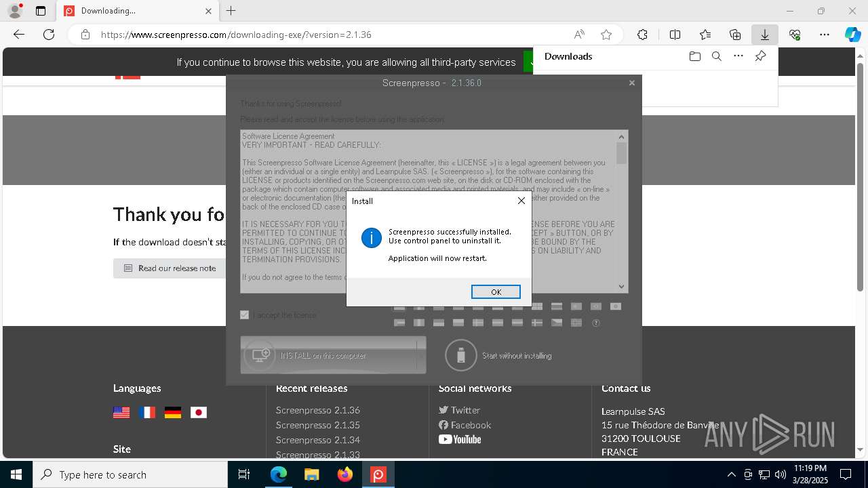
Task: Pin the Downloads panel
Action: pyautogui.click(x=760, y=56)
